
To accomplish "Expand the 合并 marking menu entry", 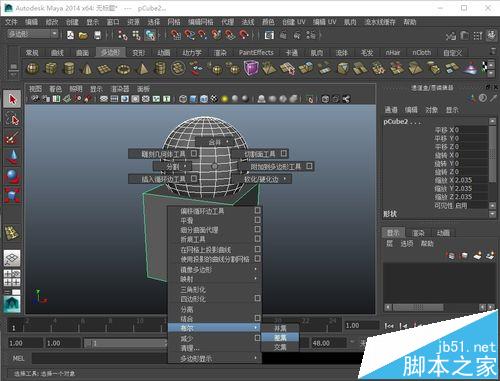I will [x=216, y=142].
